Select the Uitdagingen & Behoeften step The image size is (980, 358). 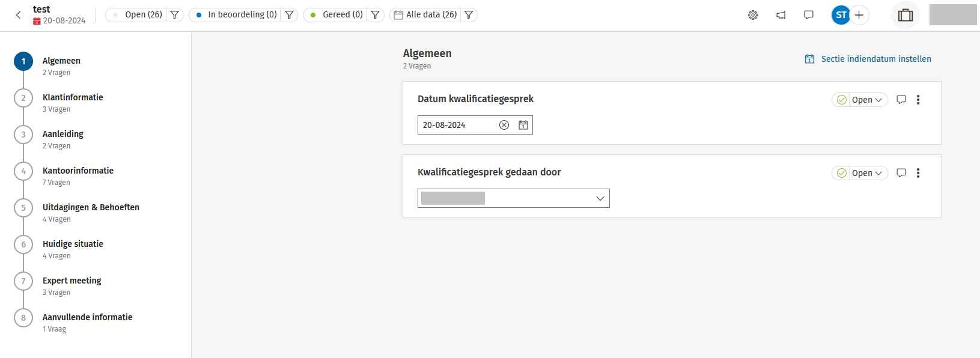pyautogui.click(x=91, y=207)
